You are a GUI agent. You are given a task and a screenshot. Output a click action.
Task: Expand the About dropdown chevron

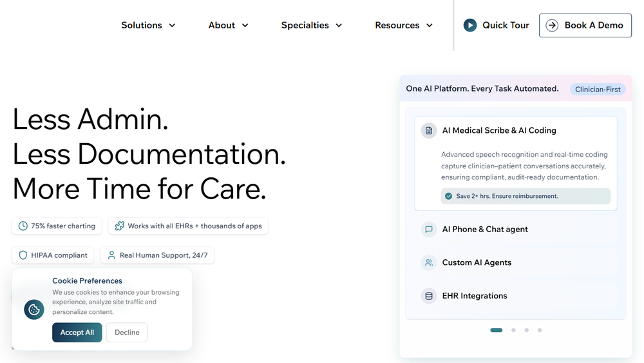245,26
